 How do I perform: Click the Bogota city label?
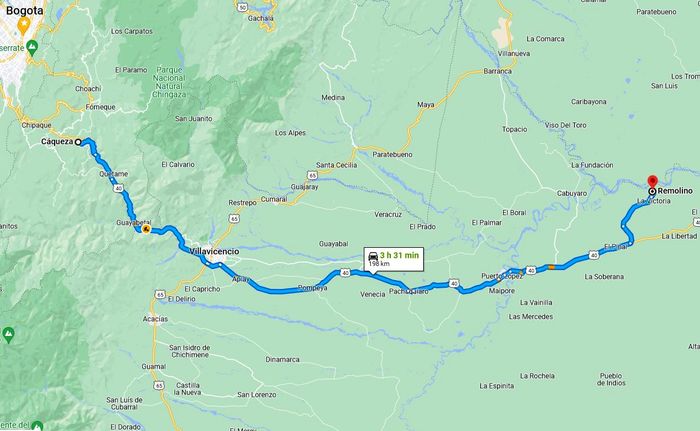(25, 11)
